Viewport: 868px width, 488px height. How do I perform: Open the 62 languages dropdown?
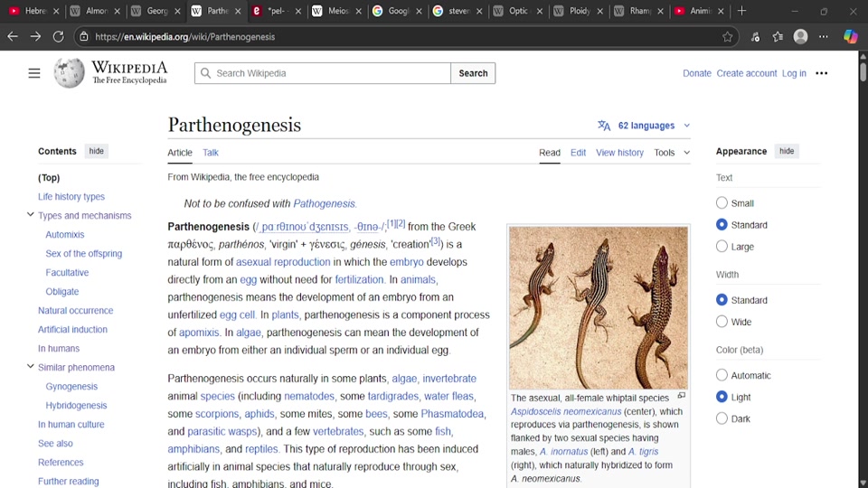pos(644,126)
